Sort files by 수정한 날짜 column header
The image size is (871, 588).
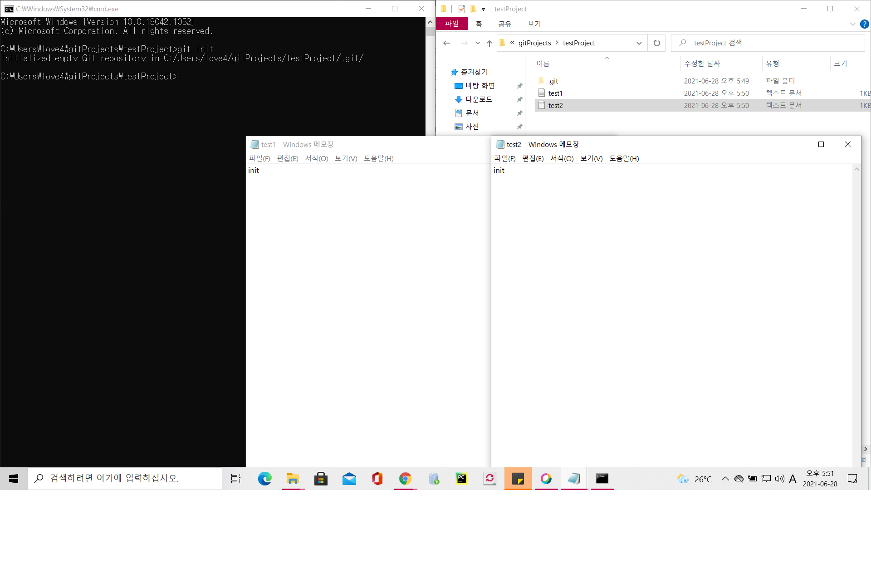point(702,64)
